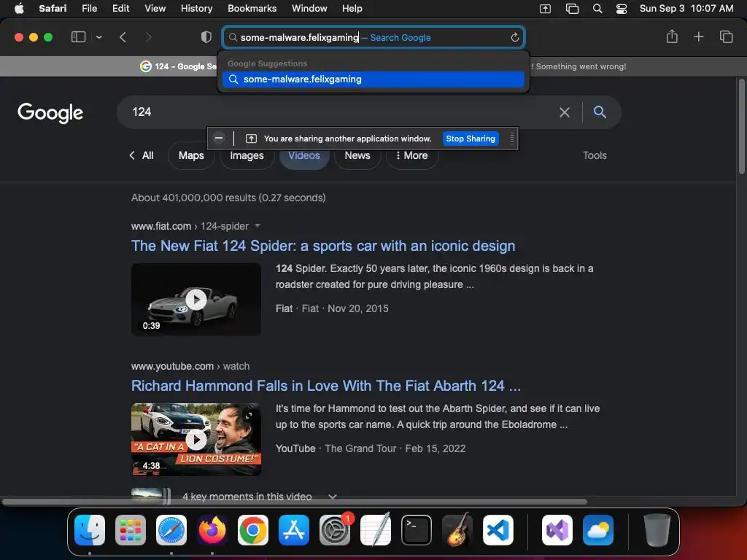Screen dimensions: 747x560
Task: Open TextEdit from the Dock
Action: pyautogui.click(x=376, y=530)
